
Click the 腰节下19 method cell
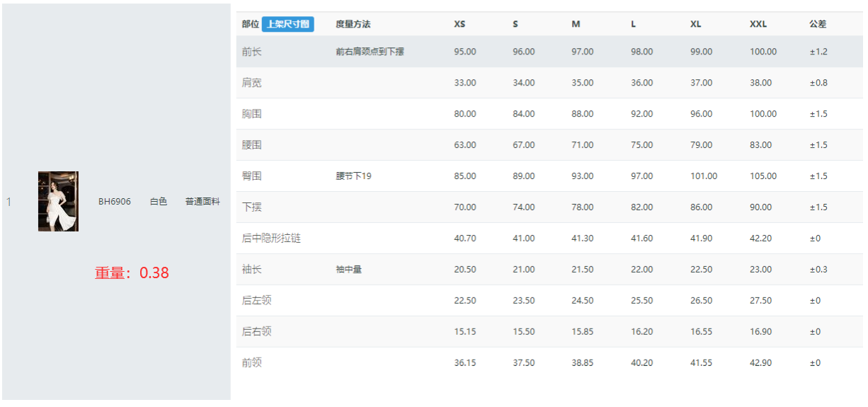(353, 176)
